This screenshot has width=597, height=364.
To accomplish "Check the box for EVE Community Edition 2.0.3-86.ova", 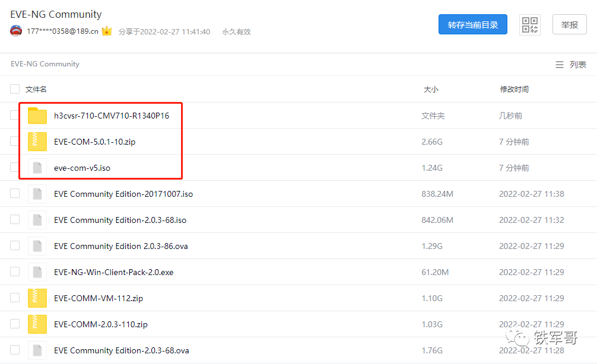I will 15,245.
